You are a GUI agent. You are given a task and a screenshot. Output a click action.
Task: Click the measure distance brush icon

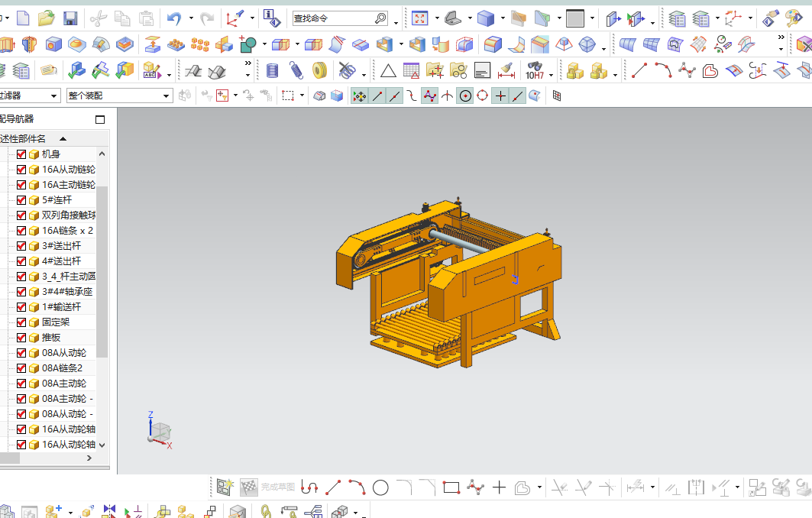(506, 70)
